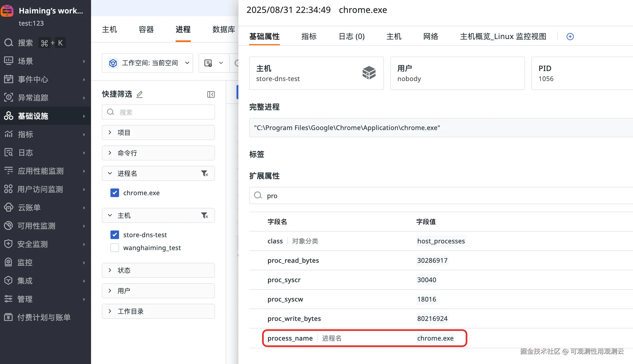The width and height of the screenshot is (633, 364).
Task: Expand the 命令行 filter group
Action: pos(158,153)
